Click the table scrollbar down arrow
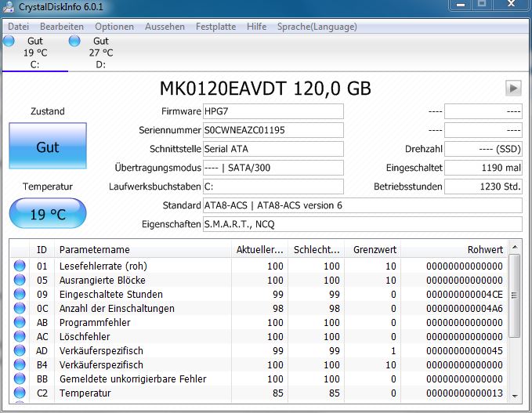This screenshot has width=532, height=413. [x=514, y=396]
